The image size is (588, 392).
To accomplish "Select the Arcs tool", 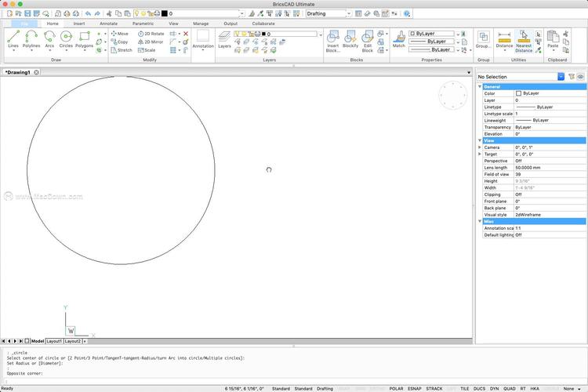I will click(49, 40).
